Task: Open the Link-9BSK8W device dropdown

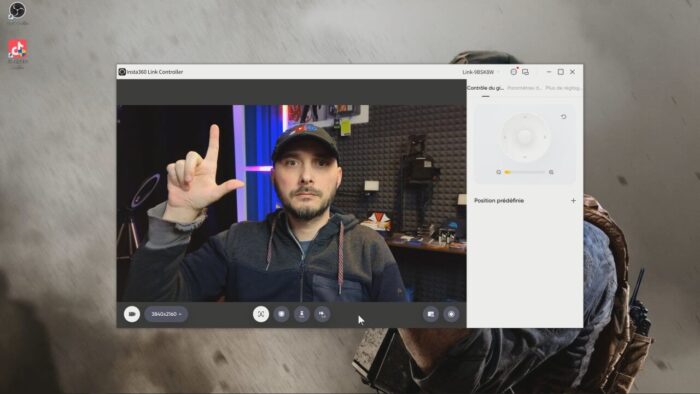Action: 480,72
